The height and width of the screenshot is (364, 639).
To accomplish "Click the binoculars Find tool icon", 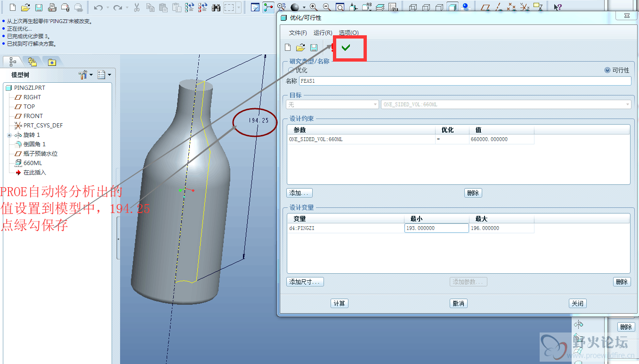I will point(217,8).
